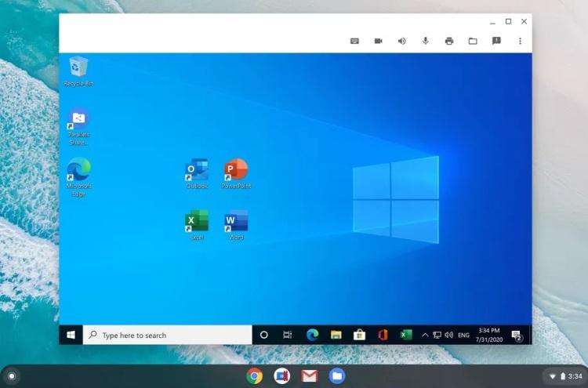The width and height of the screenshot is (588, 388).
Task: Select the Excel desktop shortcut
Action: 197,222
